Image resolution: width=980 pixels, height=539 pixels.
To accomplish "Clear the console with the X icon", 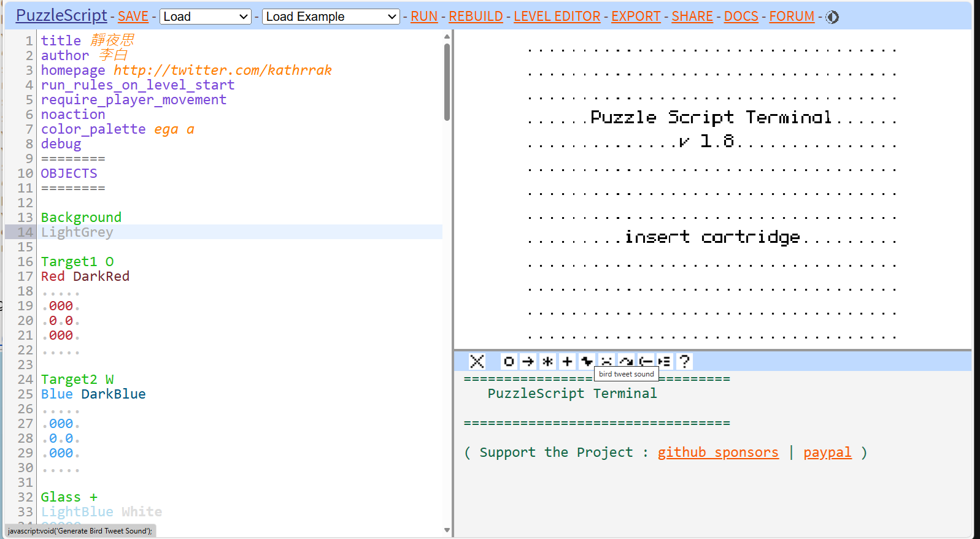I will point(477,361).
